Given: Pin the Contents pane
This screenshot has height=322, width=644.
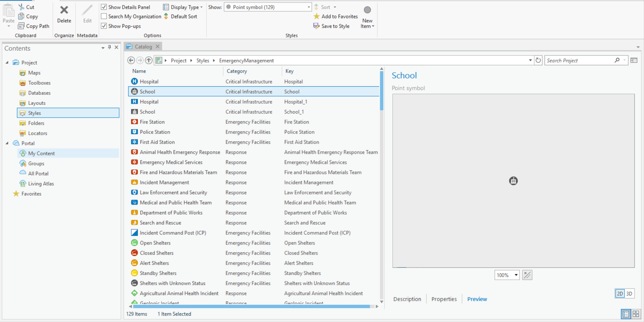Looking at the screenshot, I should [109, 47].
